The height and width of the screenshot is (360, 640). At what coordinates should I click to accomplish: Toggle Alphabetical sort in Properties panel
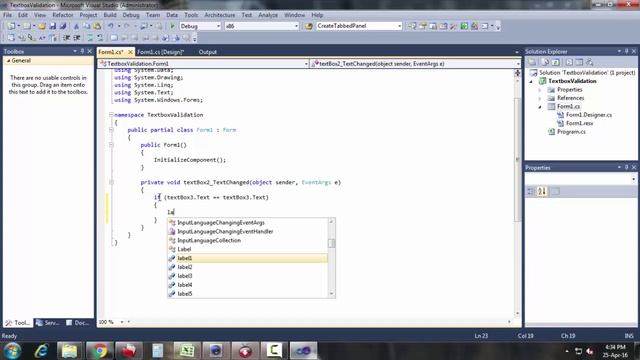tap(542, 191)
